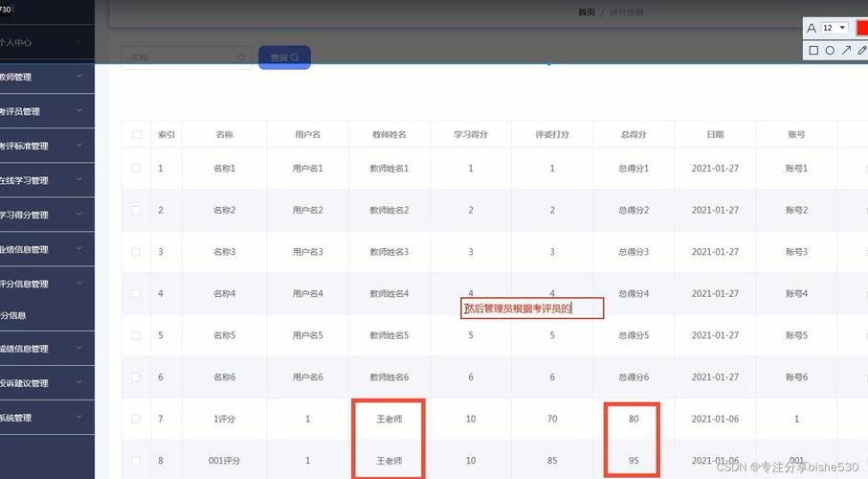Open the font size 12 dropdown

tap(835, 28)
